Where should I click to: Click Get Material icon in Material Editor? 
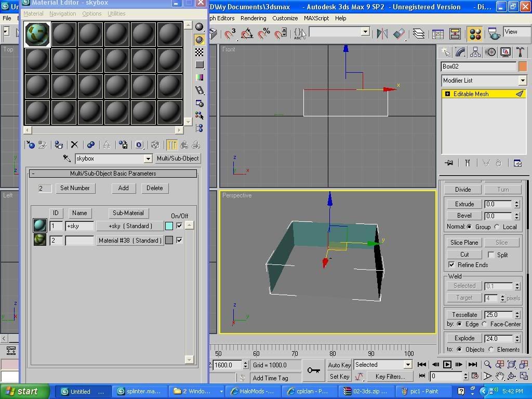tap(30, 145)
